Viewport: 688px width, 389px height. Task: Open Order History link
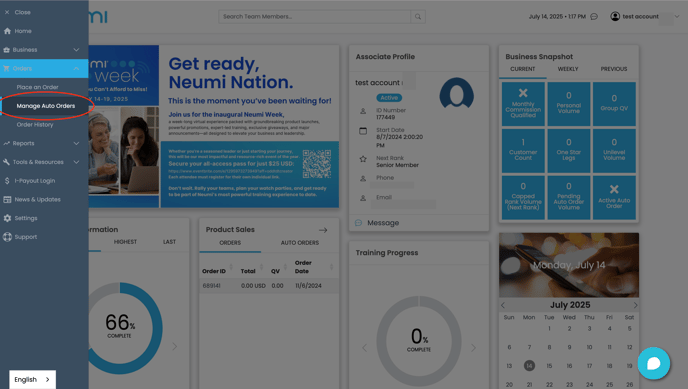point(35,125)
